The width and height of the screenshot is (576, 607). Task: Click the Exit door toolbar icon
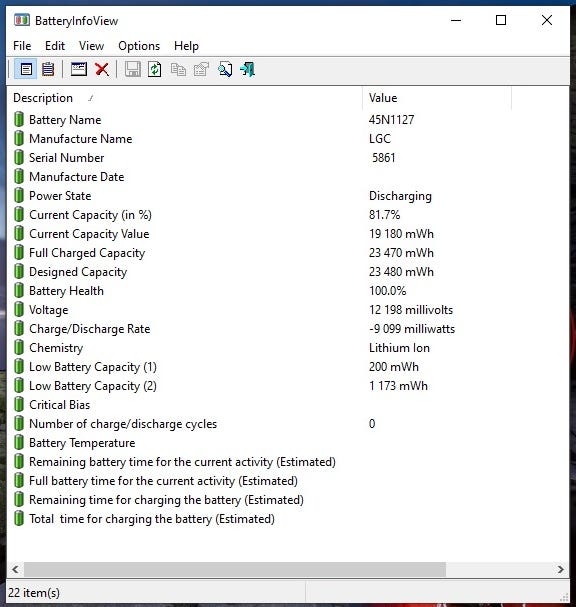pos(247,69)
